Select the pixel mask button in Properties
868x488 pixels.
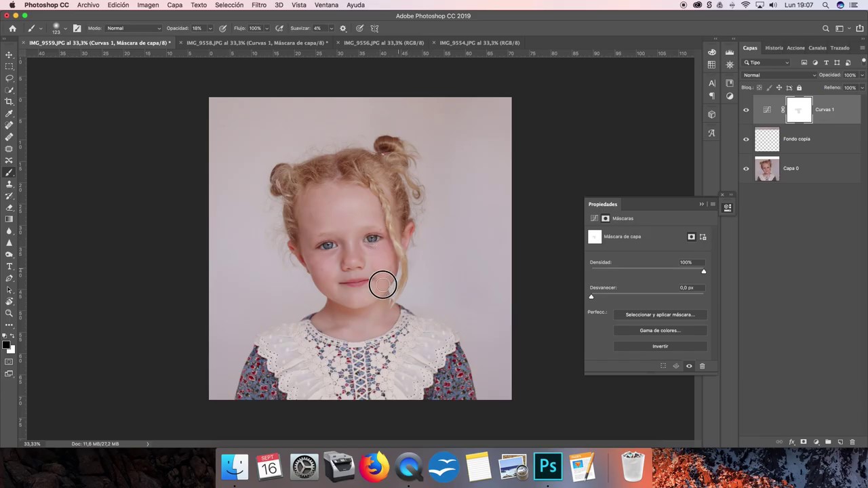[x=691, y=237]
